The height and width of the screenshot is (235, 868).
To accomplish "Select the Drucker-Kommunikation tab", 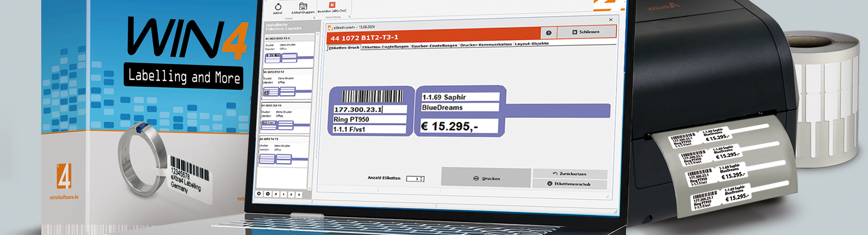I will (x=486, y=45).
